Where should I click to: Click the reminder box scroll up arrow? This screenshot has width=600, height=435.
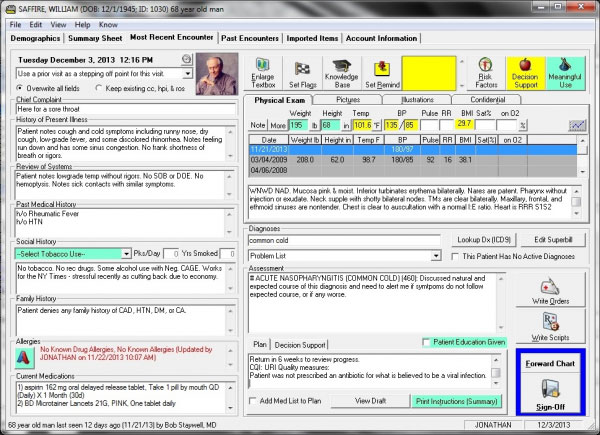click(462, 61)
